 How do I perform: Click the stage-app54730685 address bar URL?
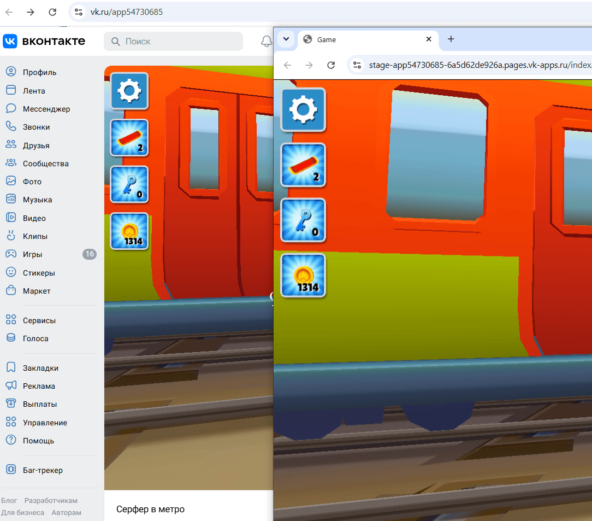tap(480, 65)
